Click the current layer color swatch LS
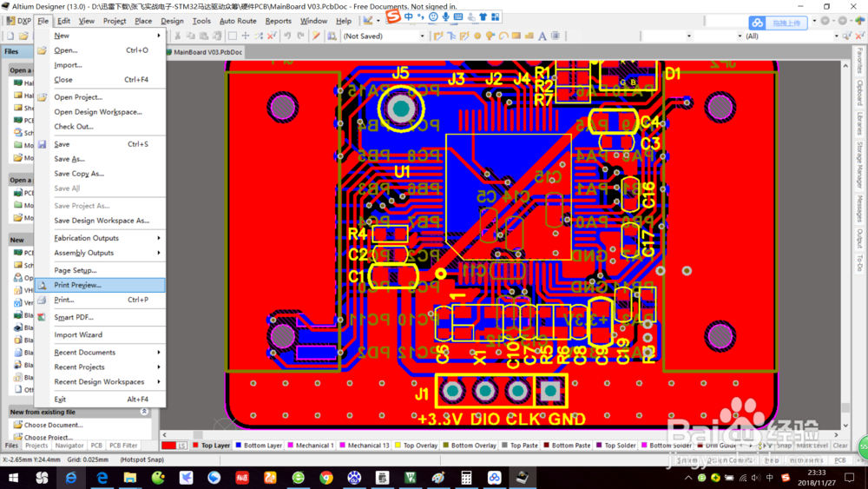Screen dimensions: 868x489 tap(174, 446)
